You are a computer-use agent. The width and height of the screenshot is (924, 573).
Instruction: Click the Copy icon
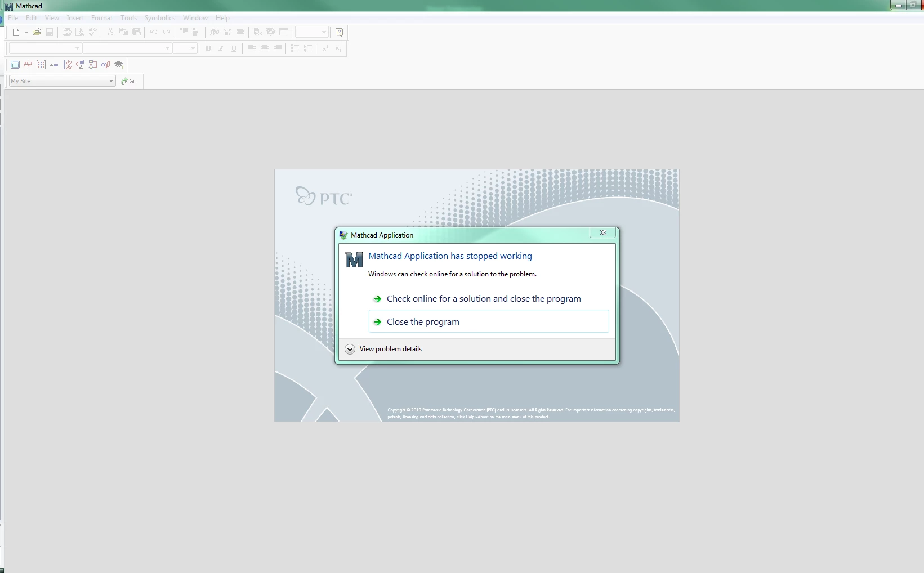[x=123, y=32]
